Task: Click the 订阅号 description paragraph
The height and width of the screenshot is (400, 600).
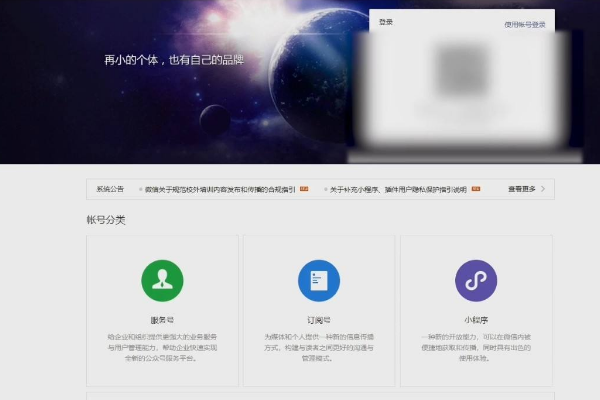Action: (x=319, y=347)
